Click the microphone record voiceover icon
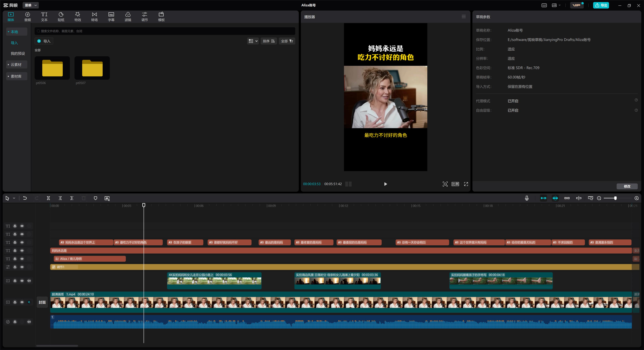The image size is (644, 350). pos(527,198)
